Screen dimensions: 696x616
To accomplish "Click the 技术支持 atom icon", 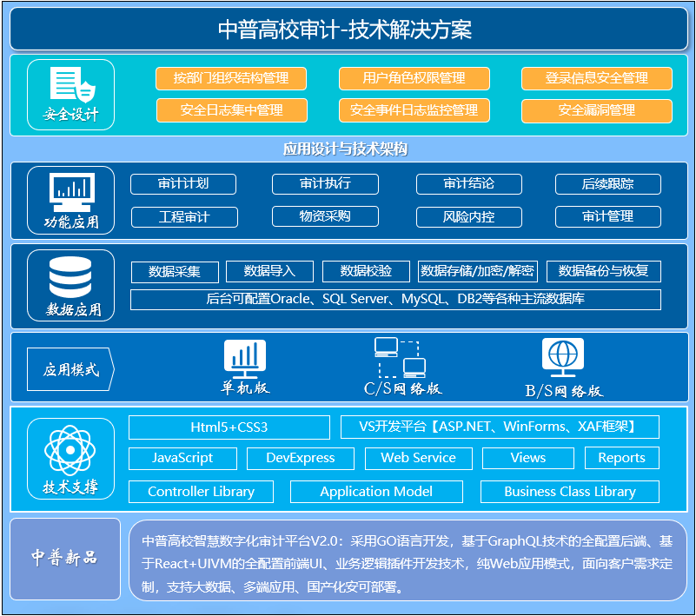I will click(x=70, y=450).
